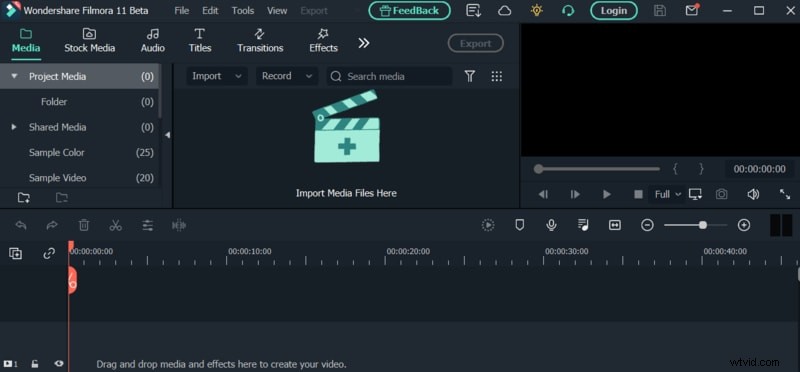Expand the Shared Media tree item
Viewport: 800px width, 372px height.
[14, 127]
